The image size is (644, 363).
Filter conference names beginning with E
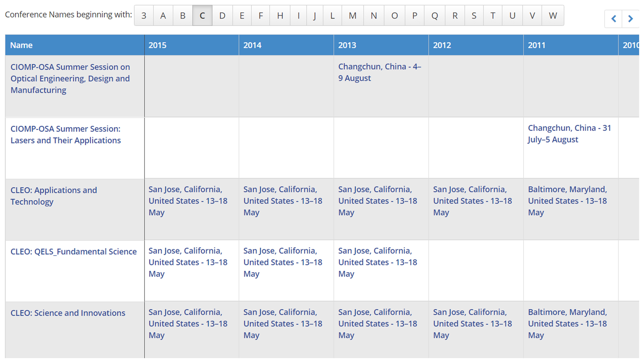pos(242,15)
